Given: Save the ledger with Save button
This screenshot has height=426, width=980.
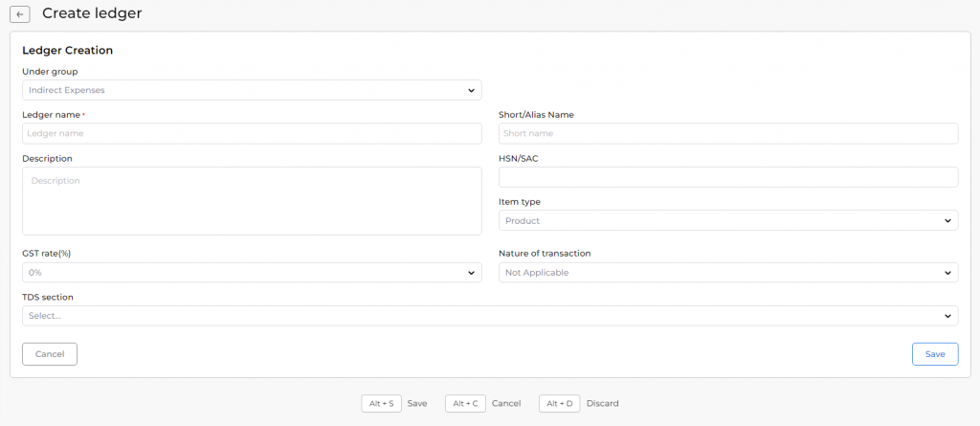Looking at the screenshot, I should 935,354.
